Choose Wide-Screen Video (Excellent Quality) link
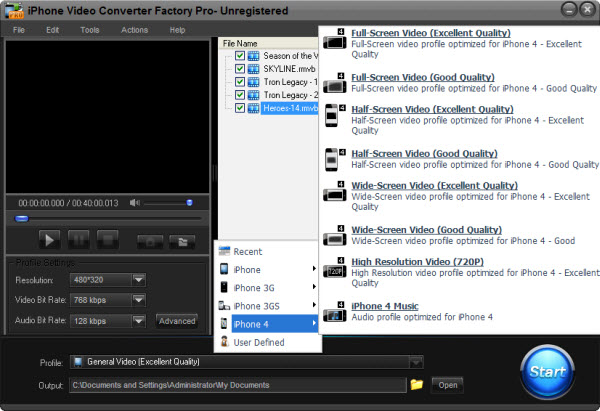The image size is (600, 411). (x=434, y=186)
